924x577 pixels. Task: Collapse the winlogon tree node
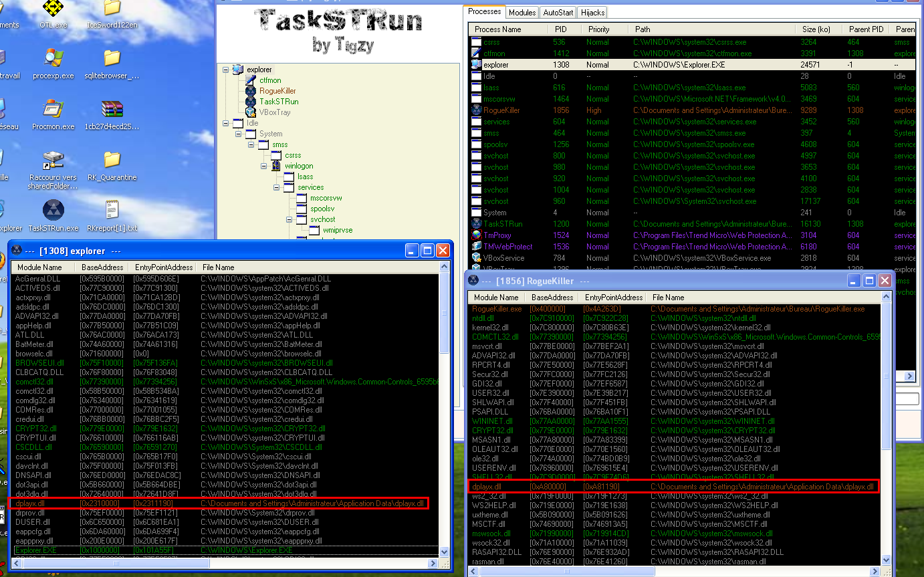265,166
